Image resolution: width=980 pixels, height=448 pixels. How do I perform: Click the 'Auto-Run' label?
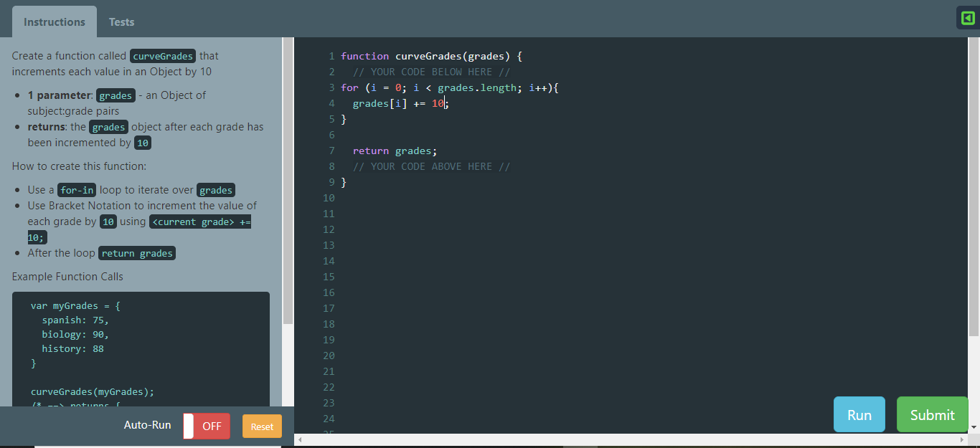pyautogui.click(x=148, y=425)
